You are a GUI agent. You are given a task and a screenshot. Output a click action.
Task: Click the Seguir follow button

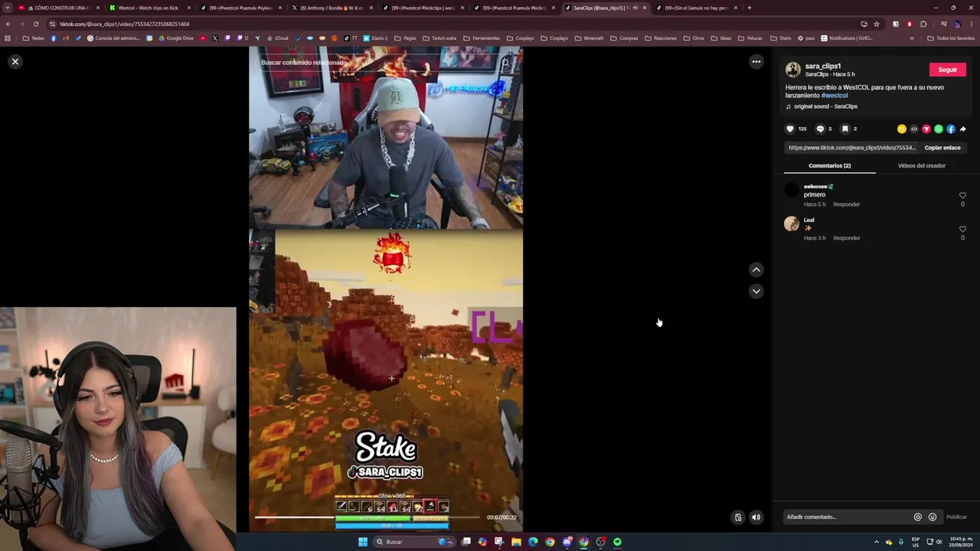[947, 70]
